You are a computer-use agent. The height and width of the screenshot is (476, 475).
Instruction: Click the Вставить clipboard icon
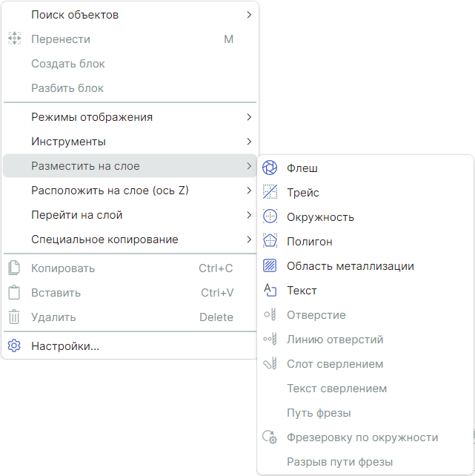(14, 293)
